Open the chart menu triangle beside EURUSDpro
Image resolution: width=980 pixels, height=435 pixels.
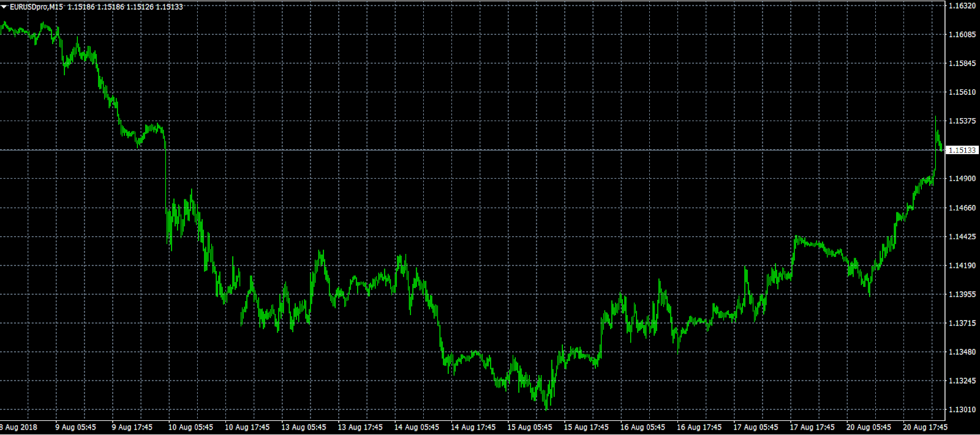tap(4, 7)
